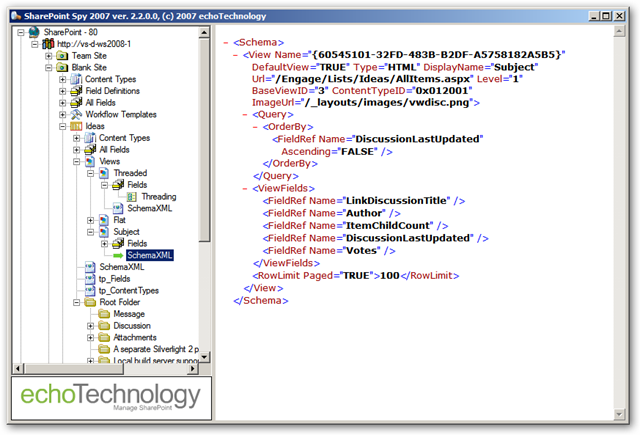This screenshot has width=640, height=435.
Task: Collapse the Query element in XML
Action: point(245,115)
